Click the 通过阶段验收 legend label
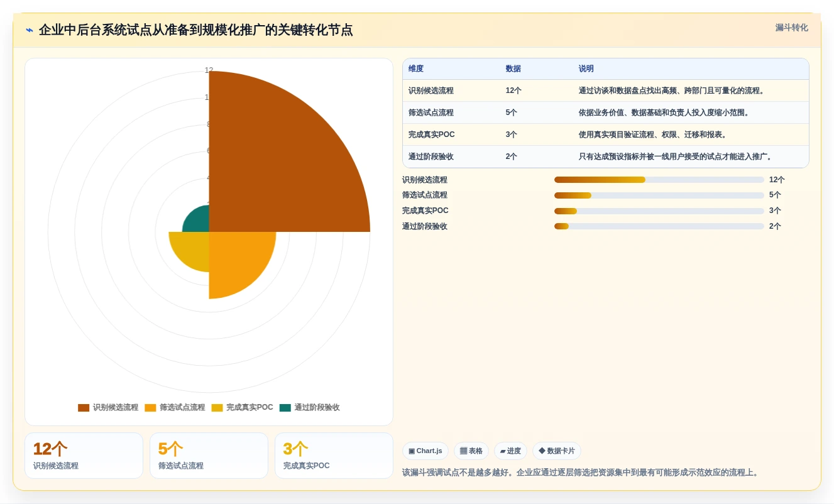This screenshot has height=504, width=834. 317,408
